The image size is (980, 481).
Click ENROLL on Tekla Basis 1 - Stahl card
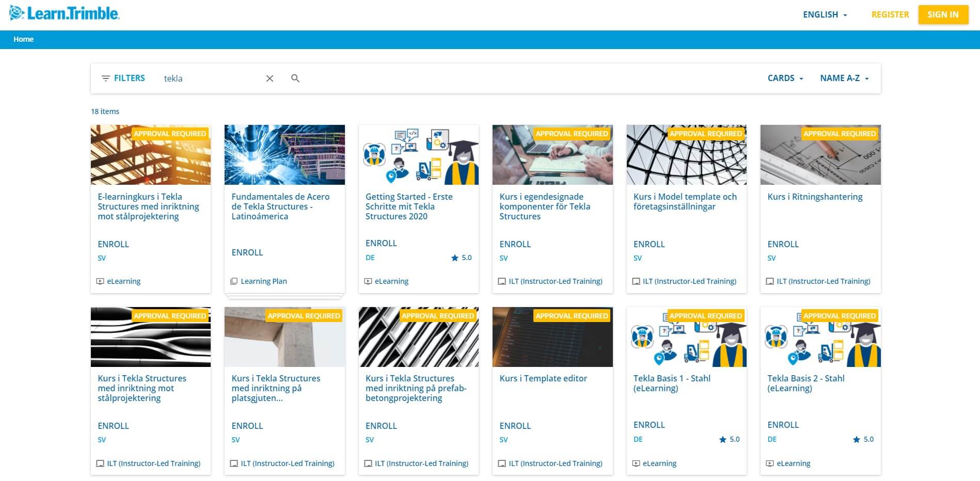point(649,425)
